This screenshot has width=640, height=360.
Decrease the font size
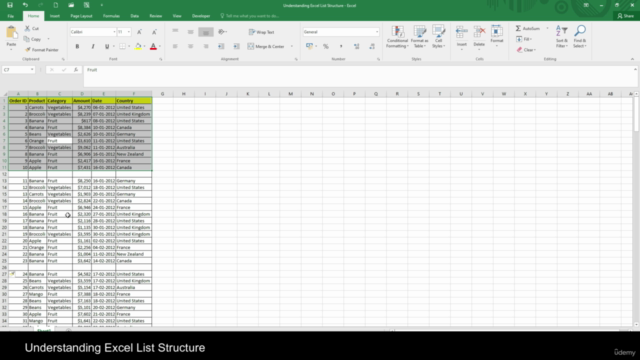point(154,32)
